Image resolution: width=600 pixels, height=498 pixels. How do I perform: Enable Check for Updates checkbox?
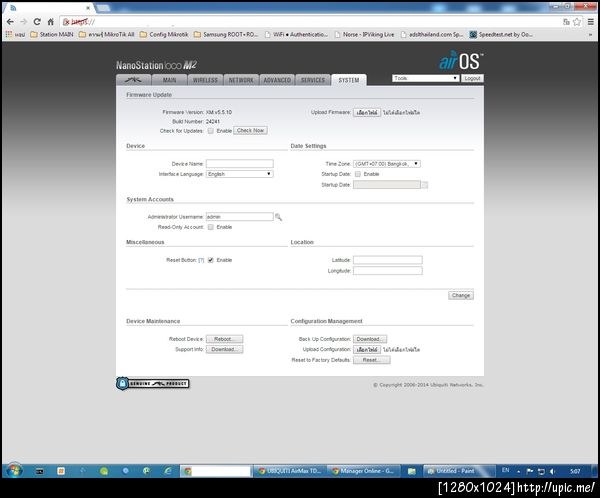point(210,131)
